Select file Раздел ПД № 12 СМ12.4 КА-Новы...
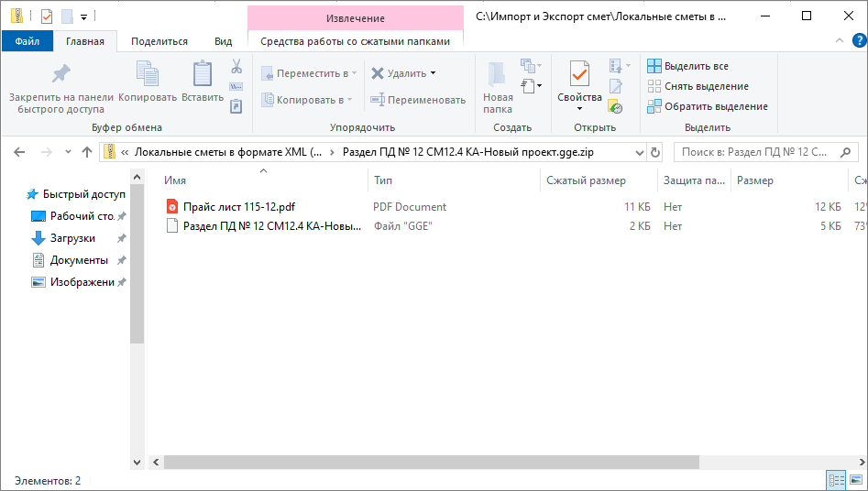Screen dimensions: 868x491 click(x=272, y=226)
